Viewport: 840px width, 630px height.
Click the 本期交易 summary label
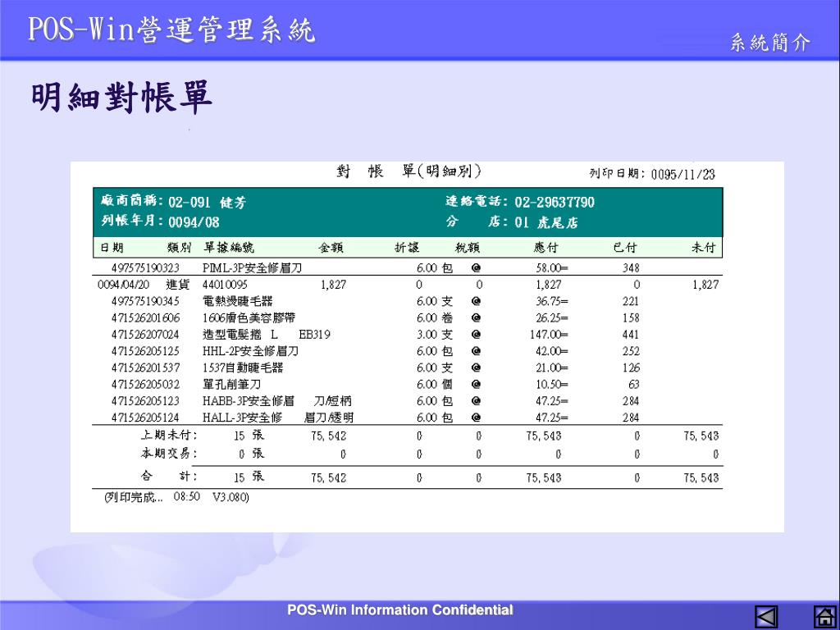(169, 453)
